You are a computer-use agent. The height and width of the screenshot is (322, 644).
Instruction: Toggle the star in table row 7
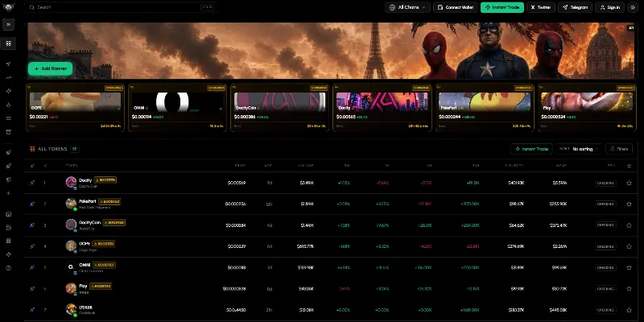pyautogui.click(x=629, y=310)
